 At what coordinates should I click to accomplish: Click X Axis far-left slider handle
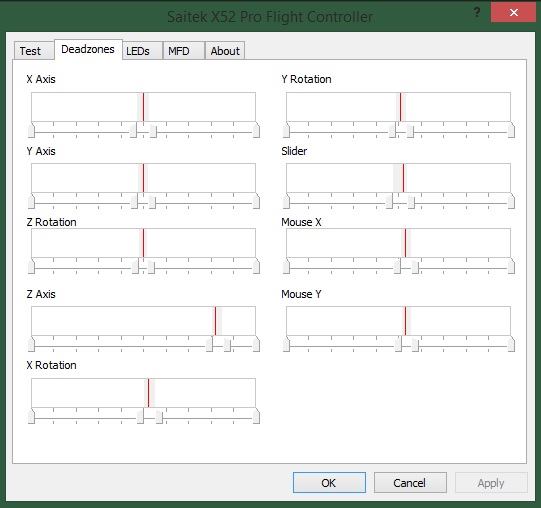31,130
